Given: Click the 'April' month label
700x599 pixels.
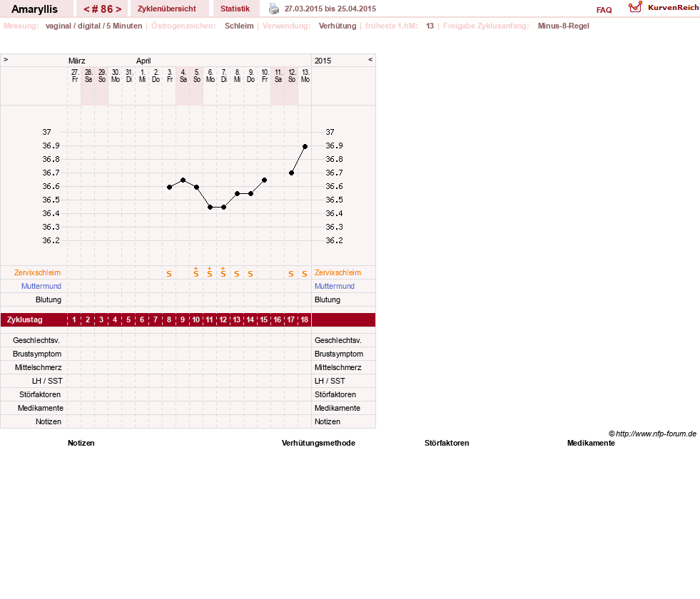Looking at the screenshot, I should 143,61.
